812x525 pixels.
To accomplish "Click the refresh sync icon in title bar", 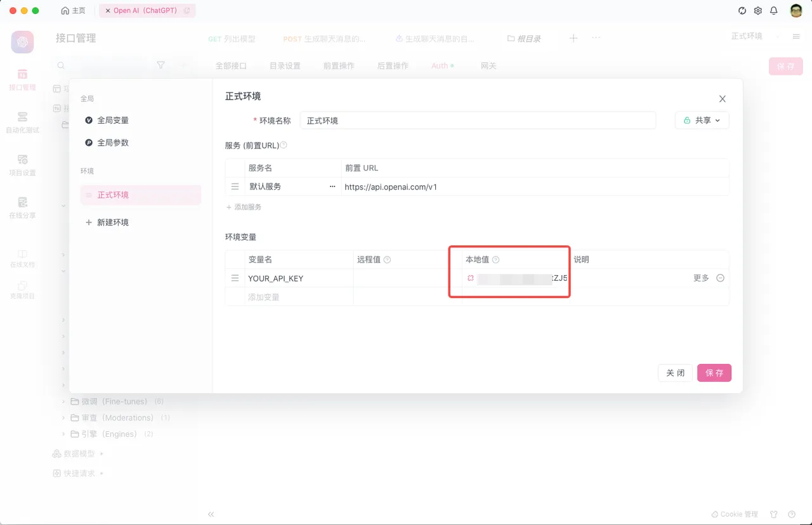I will (x=742, y=11).
